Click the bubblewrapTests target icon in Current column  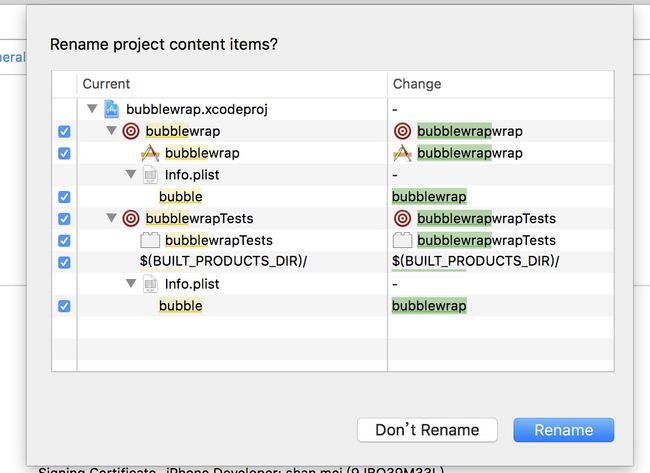pos(131,218)
